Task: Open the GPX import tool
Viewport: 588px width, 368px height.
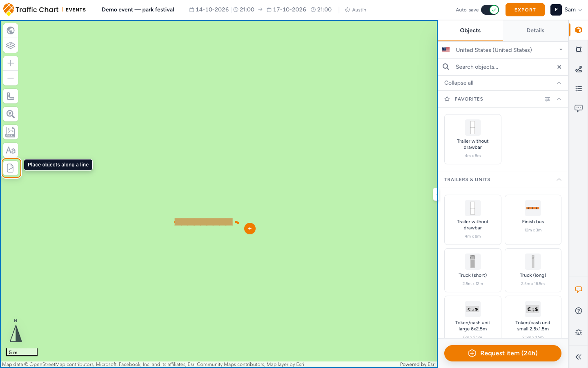Action: tap(11, 132)
